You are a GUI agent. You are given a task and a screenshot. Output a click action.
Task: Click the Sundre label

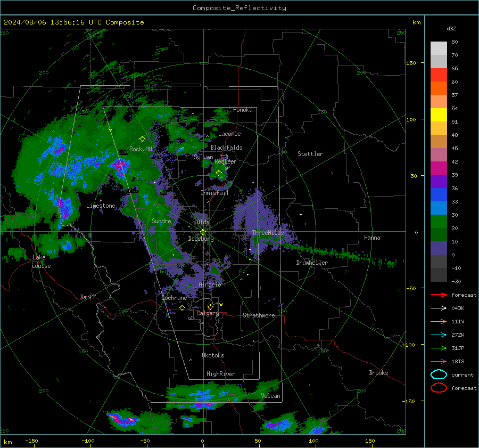161,221
